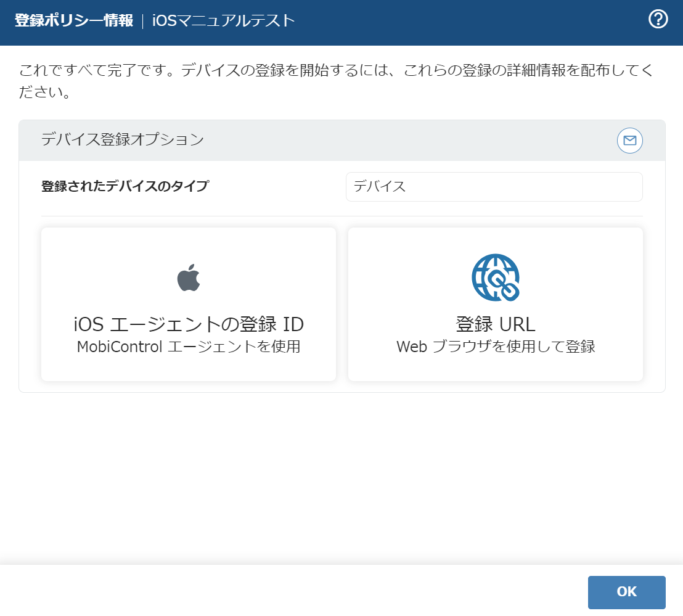
Task: Open the help question mark icon
Action: [658, 20]
